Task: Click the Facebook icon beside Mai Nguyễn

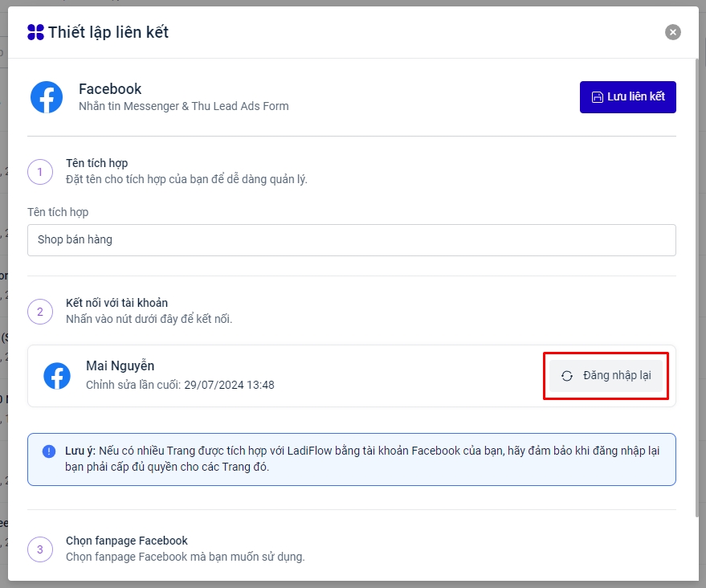Action: (57, 376)
